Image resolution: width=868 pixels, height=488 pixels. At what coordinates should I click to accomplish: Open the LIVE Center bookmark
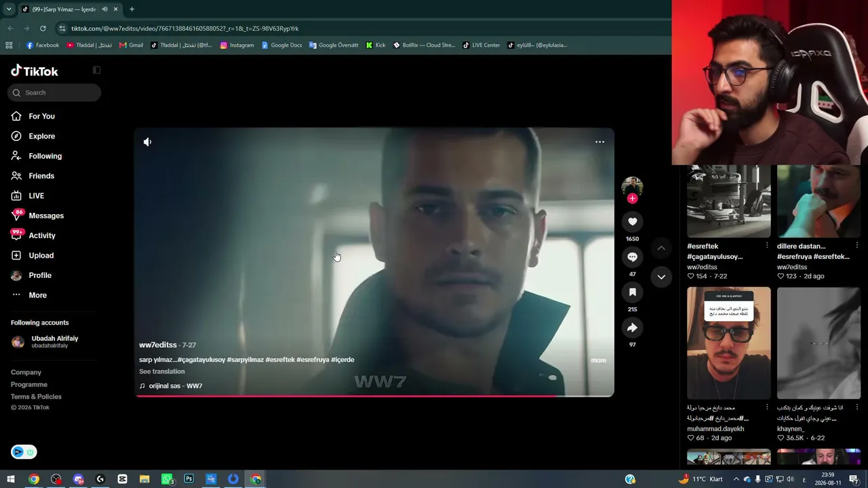[x=481, y=45]
